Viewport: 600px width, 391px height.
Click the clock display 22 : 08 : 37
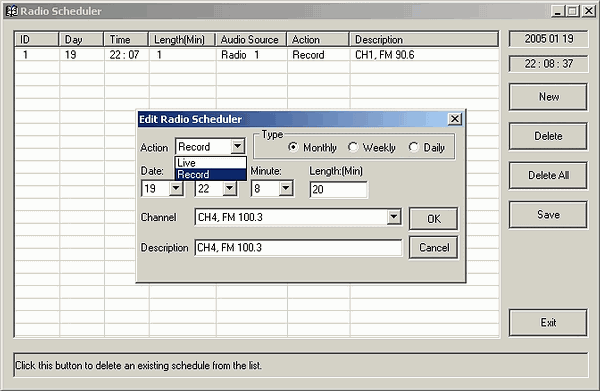(x=548, y=64)
